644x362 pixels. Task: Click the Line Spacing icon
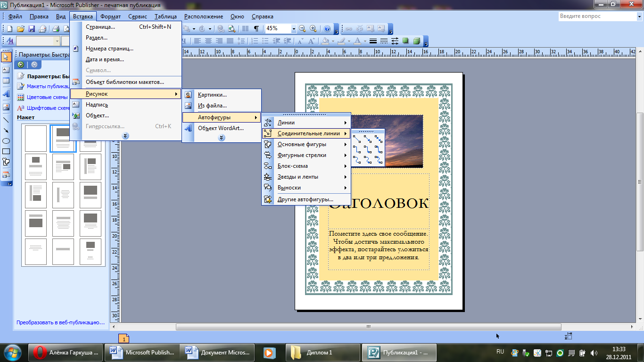[241, 41]
